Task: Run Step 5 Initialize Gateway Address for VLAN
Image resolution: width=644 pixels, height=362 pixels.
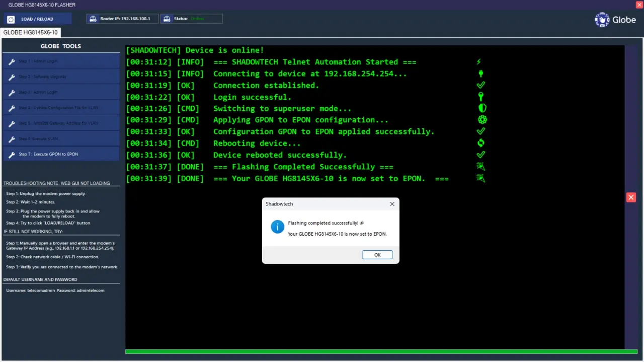Action: 61,123
